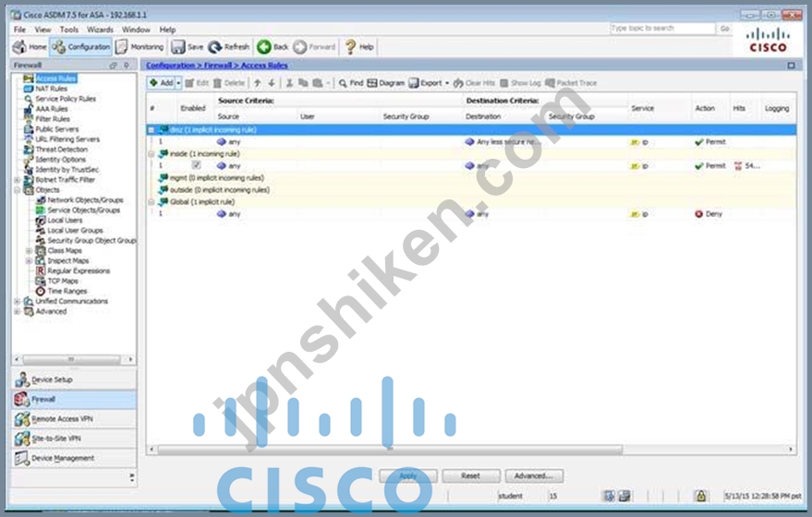Click the lock icon in status bar
This screenshot has width=812, height=517.
pyautogui.click(x=700, y=496)
